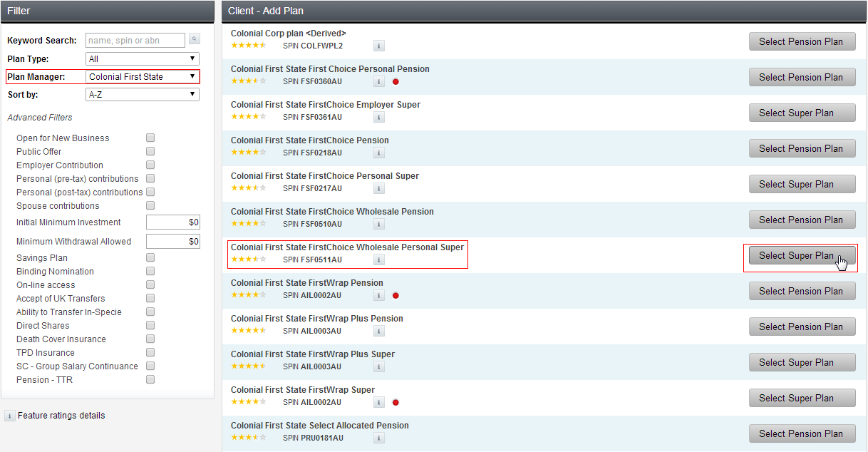The height and width of the screenshot is (452, 868).
Task: Toggle Ability to Transfer In-Specie
Action: (150, 312)
